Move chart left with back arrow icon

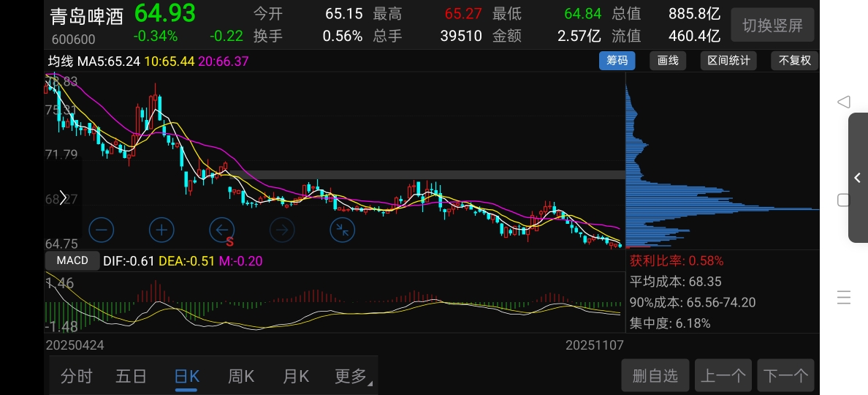coord(222,230)
